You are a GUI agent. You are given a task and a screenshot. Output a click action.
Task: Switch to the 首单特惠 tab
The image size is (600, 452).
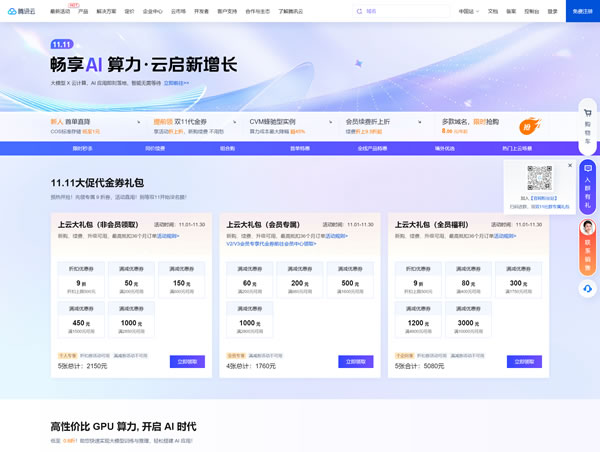point(300,148)
